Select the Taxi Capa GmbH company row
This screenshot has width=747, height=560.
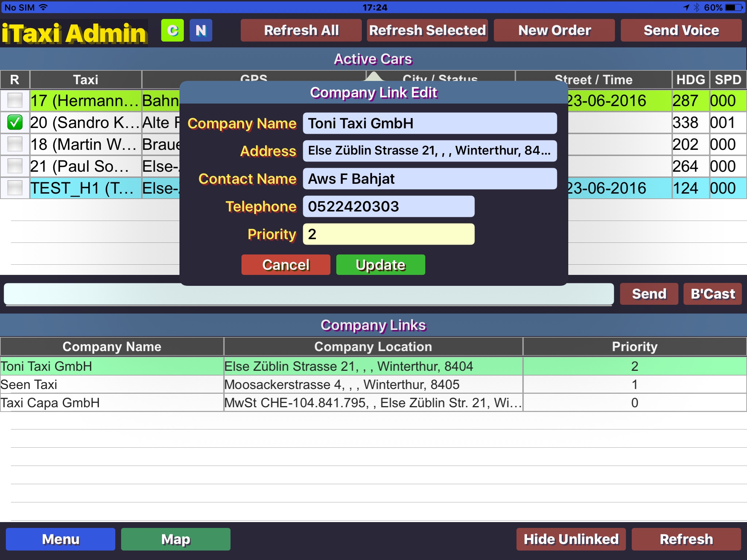373,402
